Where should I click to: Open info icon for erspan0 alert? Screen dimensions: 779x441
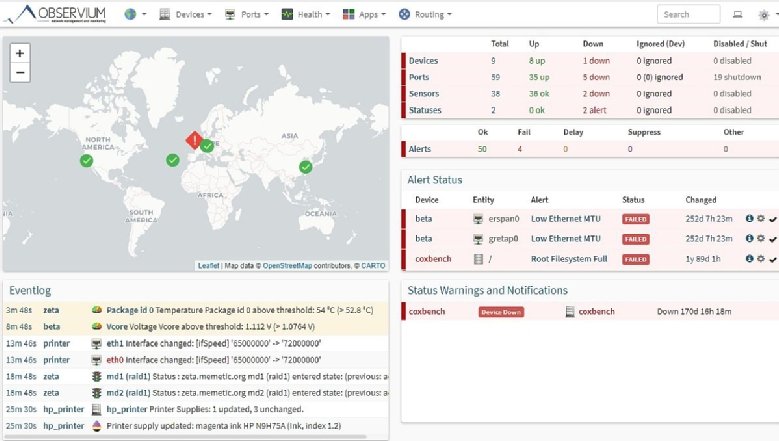tap(750, 218)
